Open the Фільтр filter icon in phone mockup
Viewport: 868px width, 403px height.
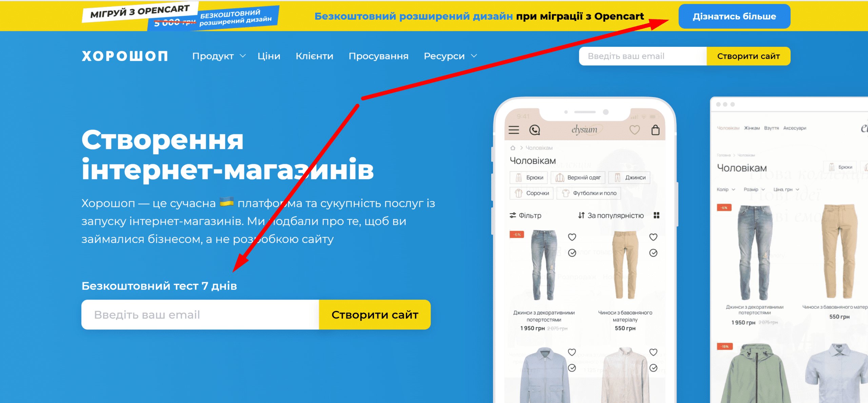click(x=513, y=215)
